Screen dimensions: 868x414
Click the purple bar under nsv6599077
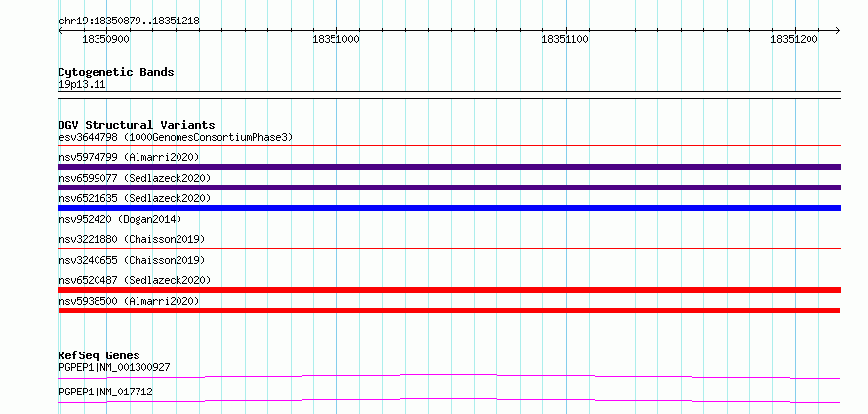[449, 187]
